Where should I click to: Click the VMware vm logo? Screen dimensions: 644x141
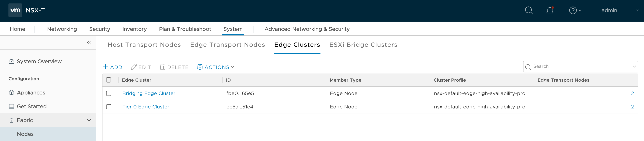point(15,11)
